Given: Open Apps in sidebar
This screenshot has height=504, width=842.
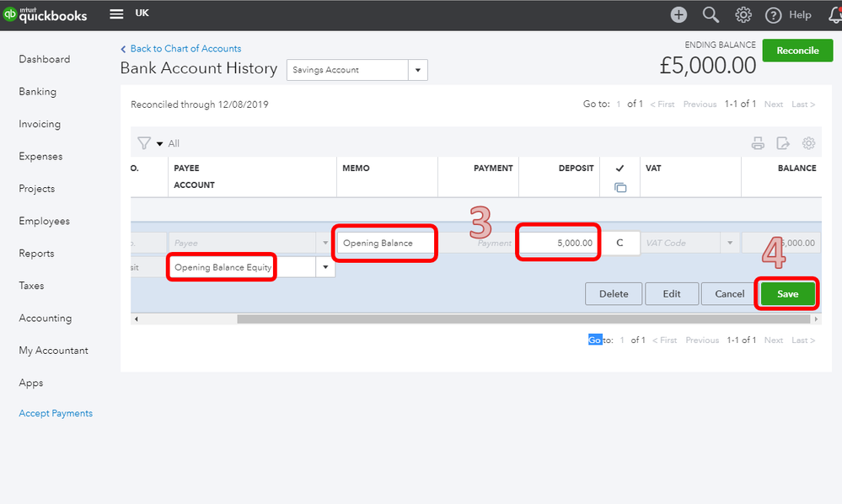Looking at the screenshot, I should [31, 383].
